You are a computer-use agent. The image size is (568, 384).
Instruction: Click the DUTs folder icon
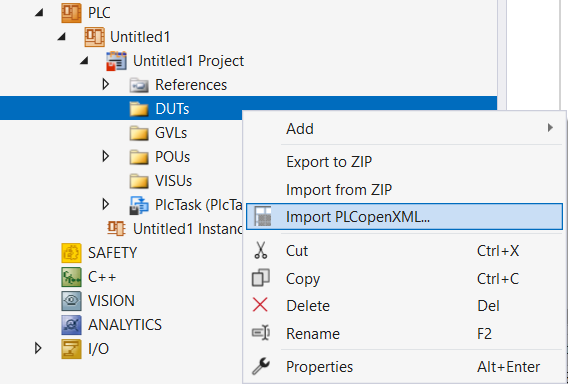coord(139,109)
